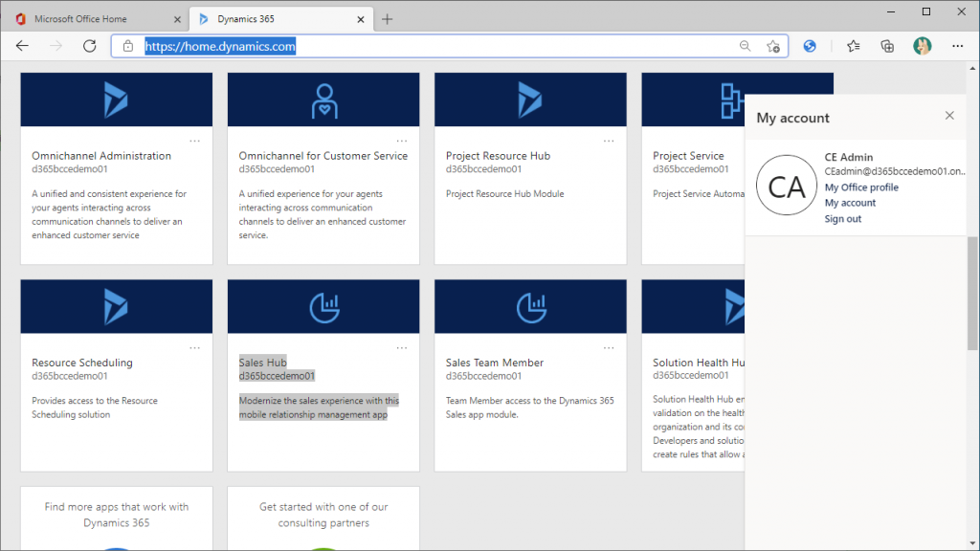Open the Omnichannel for Customer Service icon
The width and height of the screenshot is (980, 551).
point(323,100)
